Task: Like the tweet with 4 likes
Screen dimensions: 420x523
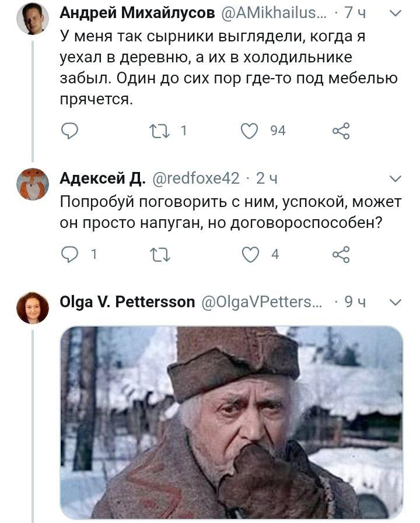Action: pyautogui.click(x=250, y=254)
